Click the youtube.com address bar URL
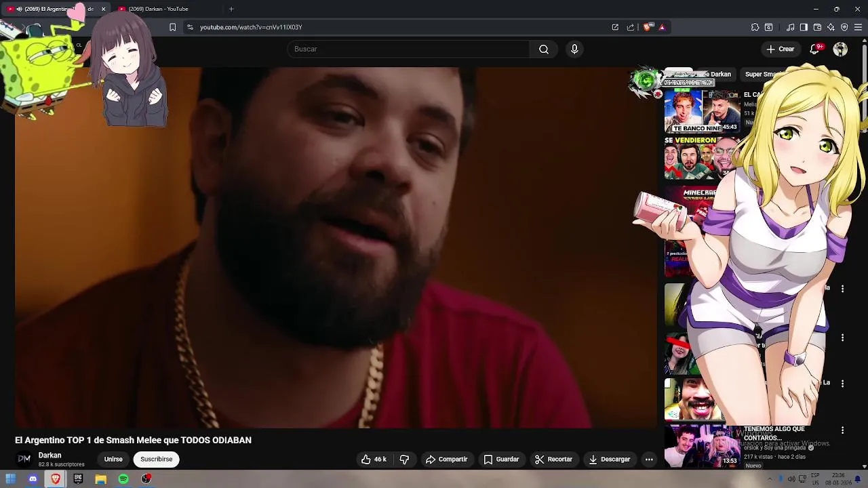This screenshot has width=868, height=488. click(x=251, y=27)
